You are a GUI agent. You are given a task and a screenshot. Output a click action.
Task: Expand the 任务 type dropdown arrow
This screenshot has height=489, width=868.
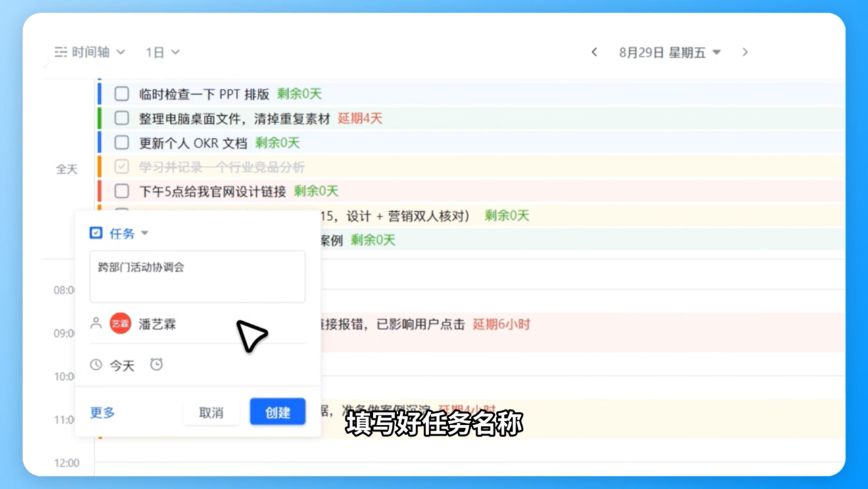(145, 233)
